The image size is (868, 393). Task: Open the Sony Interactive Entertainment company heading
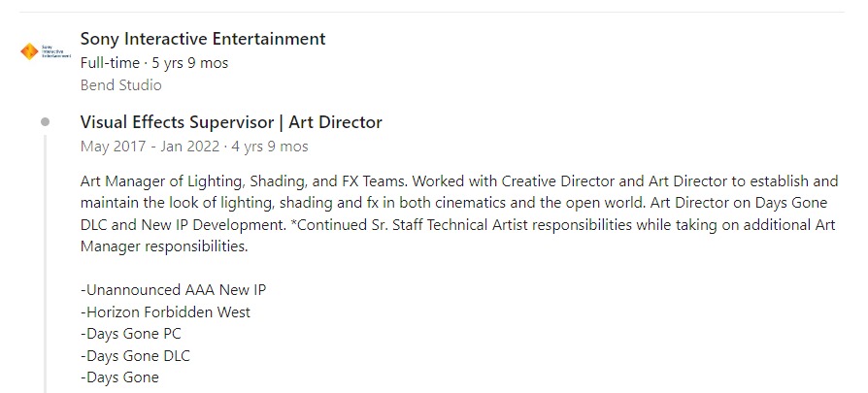(x=203, y=39)
